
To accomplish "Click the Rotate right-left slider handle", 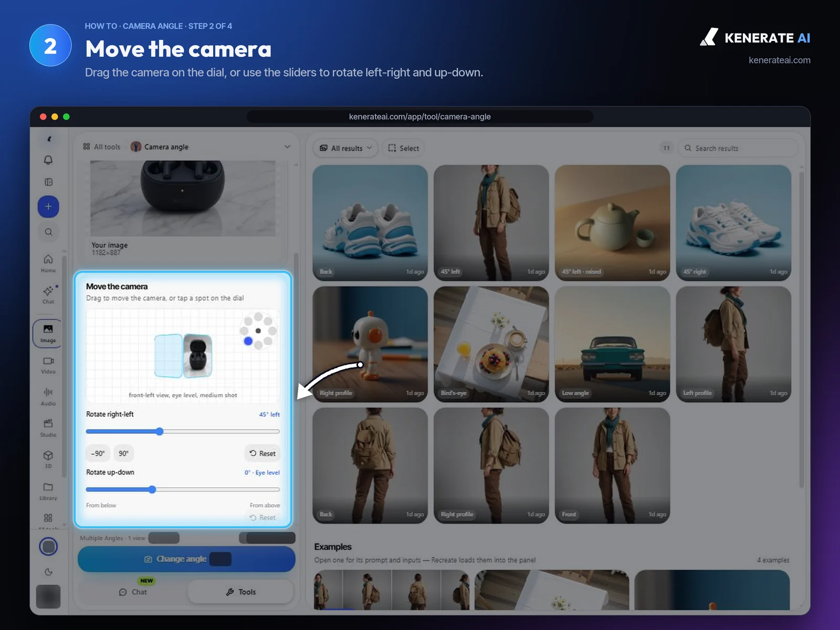I will click(x=160, y=432).
